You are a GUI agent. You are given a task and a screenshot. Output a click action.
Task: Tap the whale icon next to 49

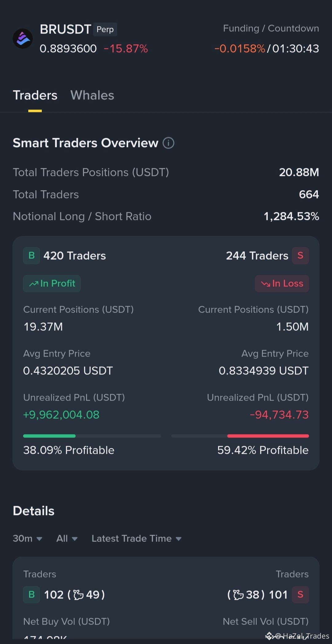(79, 595)
